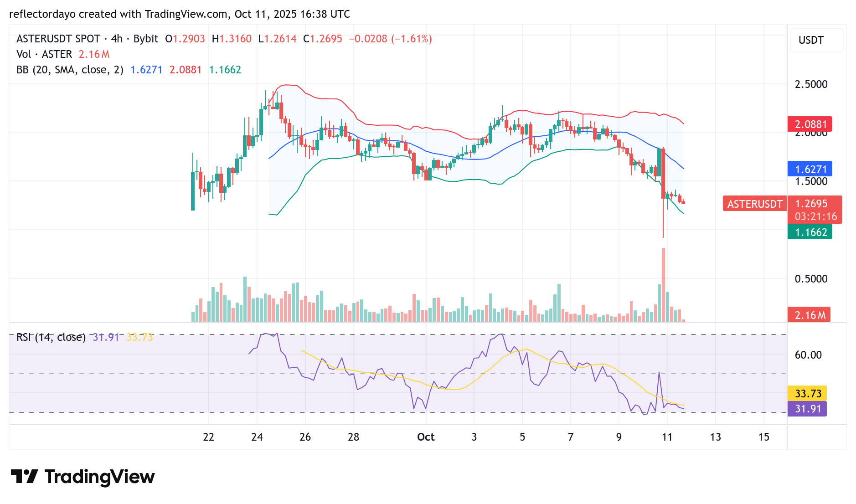Click the 60.00 RSI scale tick
856x504 pixels.
click(808, 355)
